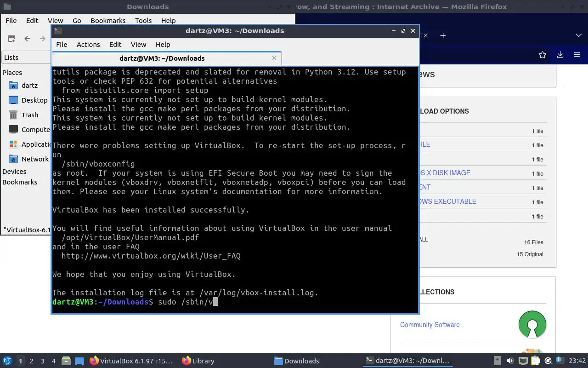Open the dartz home folder in Places
Image resolution: width=588 pixels, height=368 pixels.
pos(29,86)
